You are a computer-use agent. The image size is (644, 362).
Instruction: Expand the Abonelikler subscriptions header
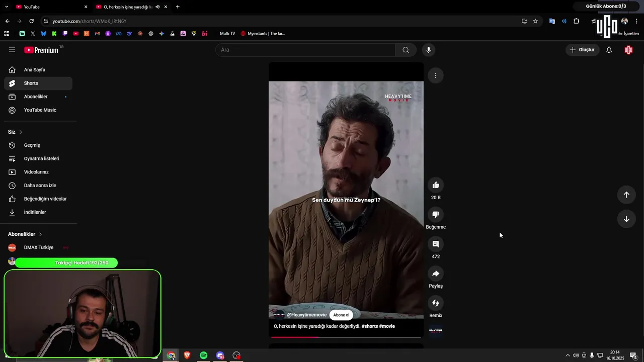pyautogui.click(x=25, y=234)
